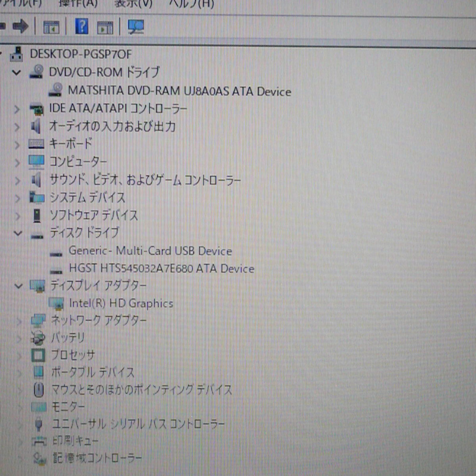The width and height of the screenshot is (476, 476).
Task: Select Generic- Multi-Card USB Device
Action: click(150, 251)
